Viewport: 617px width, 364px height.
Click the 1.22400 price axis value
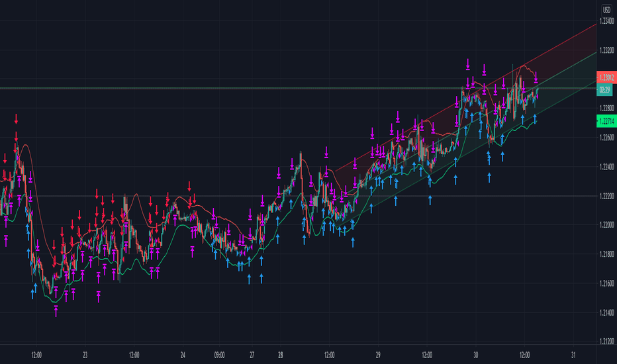click(607, 167)
